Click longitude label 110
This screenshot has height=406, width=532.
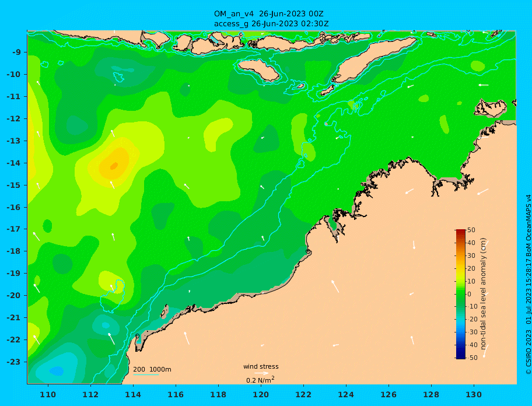(x=48, y=394)
